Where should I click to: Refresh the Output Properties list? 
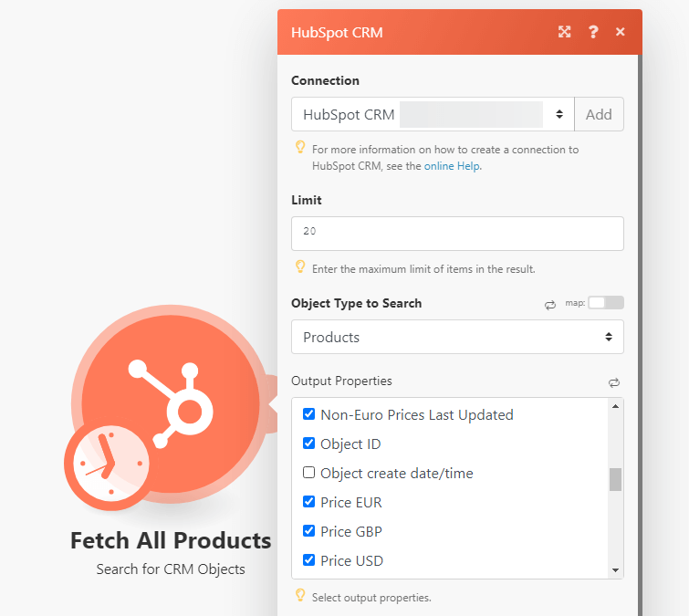pyautogui.click(x=614, y=382)
